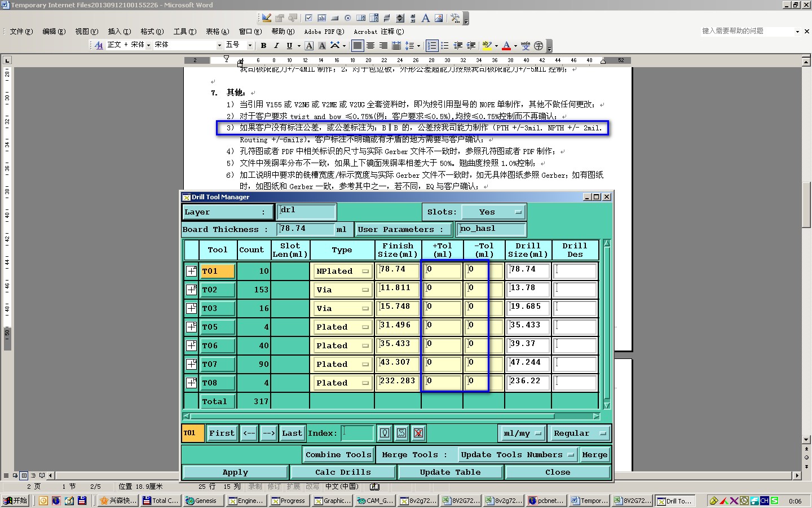Click the T05 Finish Size field 31.496
This screenshot has height=508, width=812.
point(398,327)
